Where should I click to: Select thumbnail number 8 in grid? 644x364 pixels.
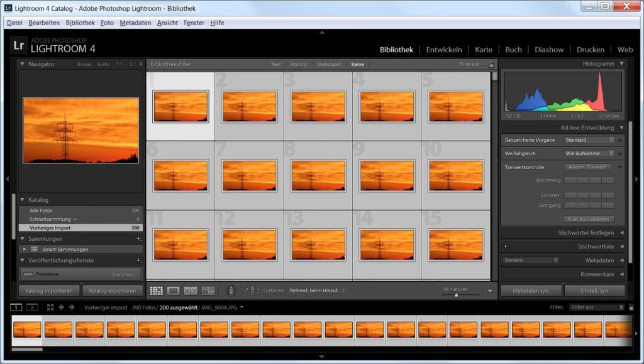click(318, 176)
